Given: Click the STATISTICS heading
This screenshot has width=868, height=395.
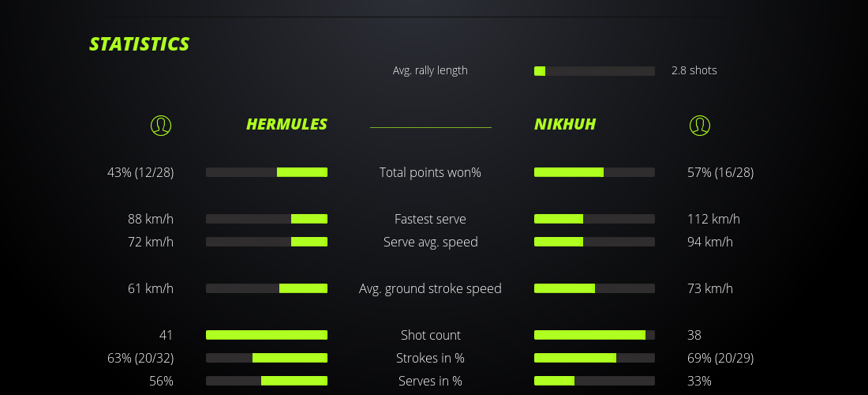Looking at the screenshot, I should click(139, 44).
